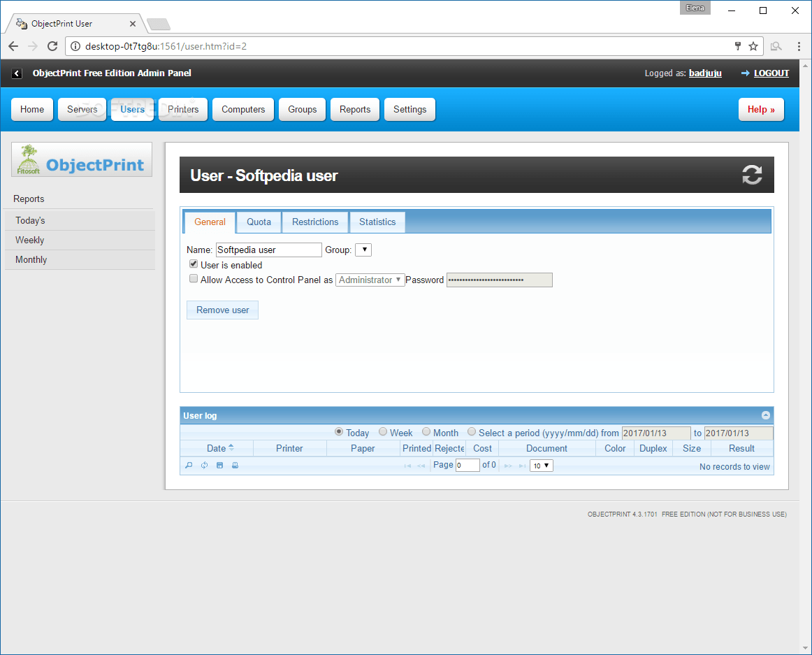Click the site information icon in address bar
Viewport: 812px width, 655px height.
click(x=75, y=46)
